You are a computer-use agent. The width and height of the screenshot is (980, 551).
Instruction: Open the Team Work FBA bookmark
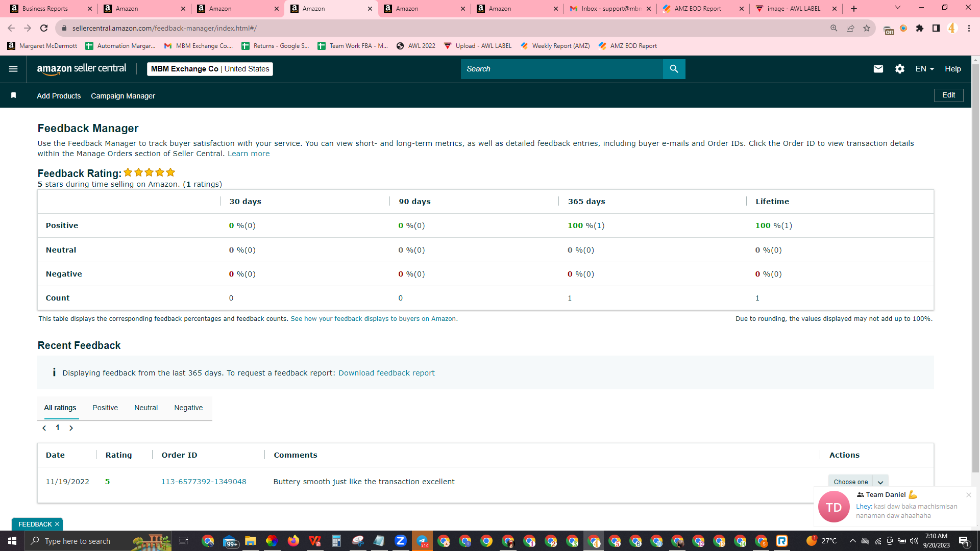352,46
